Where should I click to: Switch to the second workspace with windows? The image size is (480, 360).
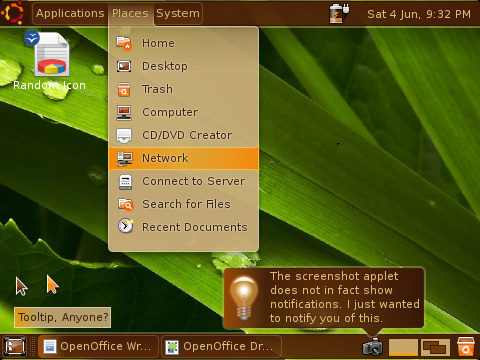(x=435, y=347)
